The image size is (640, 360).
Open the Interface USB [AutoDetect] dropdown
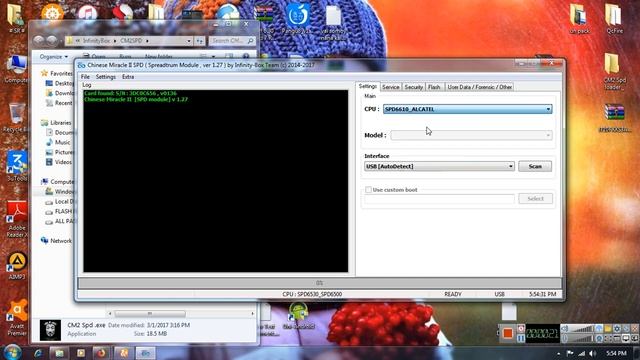(x=439, y=167)
